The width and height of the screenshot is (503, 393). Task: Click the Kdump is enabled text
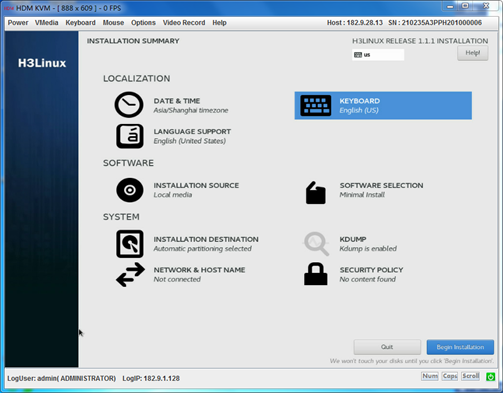368,249
